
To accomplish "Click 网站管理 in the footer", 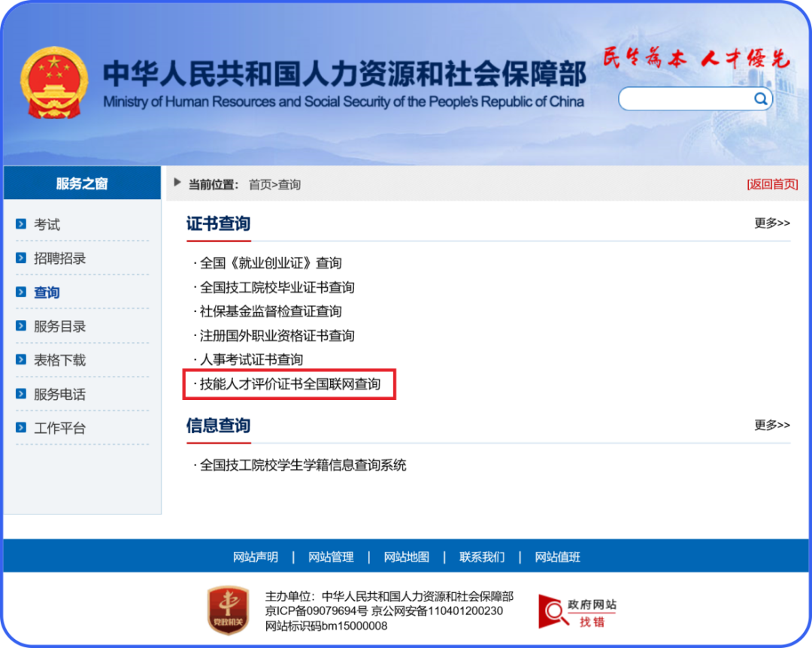I will [x=331, y=557].
